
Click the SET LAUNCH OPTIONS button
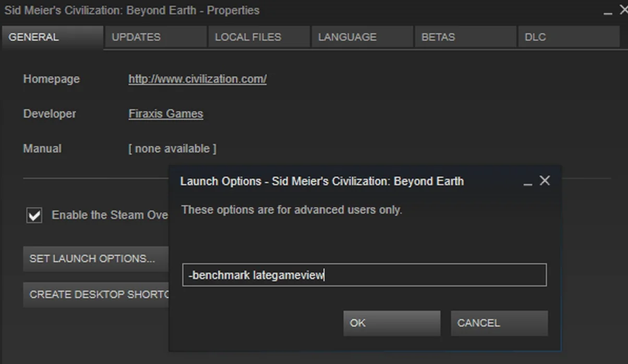[x=96, y=259]
